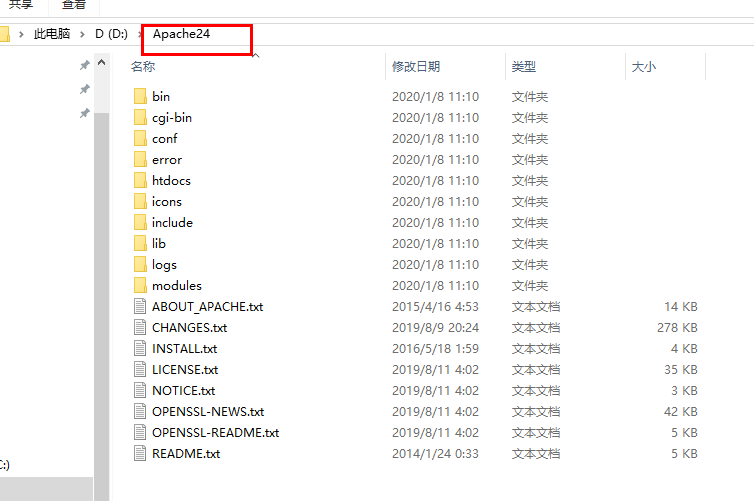Go to 此电脑 in the breadcrumb
Image resolution: width=754 pixels, height=501 pixels.
pyautogui.click(x=52, y=34)
